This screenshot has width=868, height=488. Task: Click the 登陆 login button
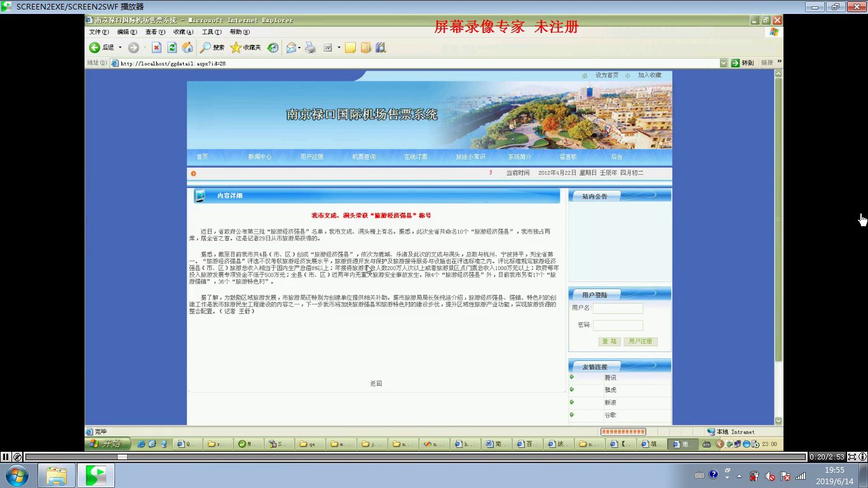tap(609, 342)
